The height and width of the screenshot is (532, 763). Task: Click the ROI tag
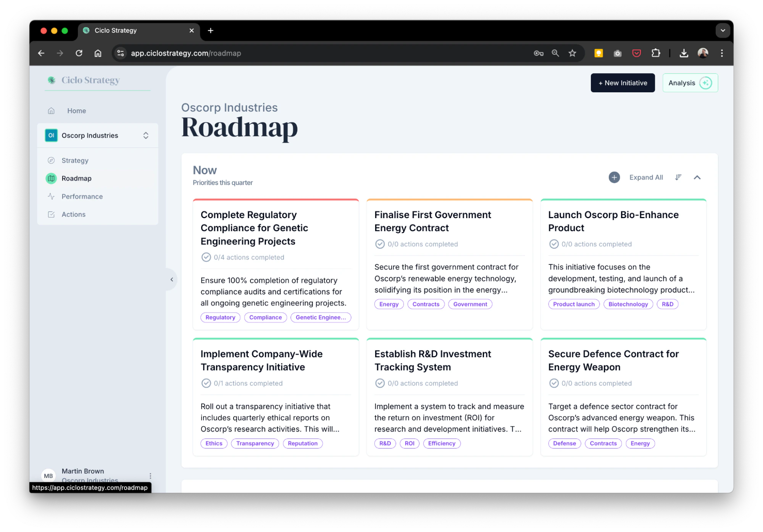point(409,444)
